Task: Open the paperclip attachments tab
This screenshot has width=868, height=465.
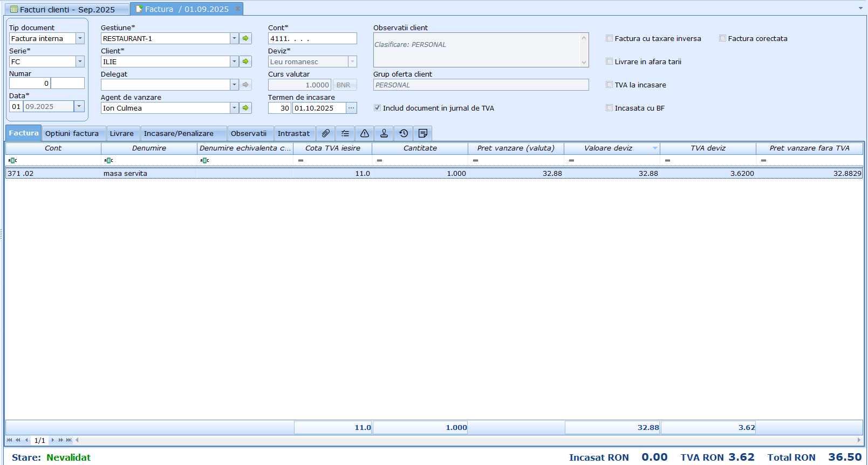Action: 325,133
